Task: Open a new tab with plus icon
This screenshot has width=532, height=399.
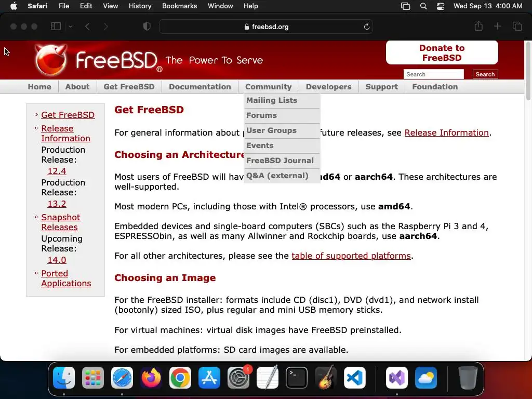Action: [497, 26]
